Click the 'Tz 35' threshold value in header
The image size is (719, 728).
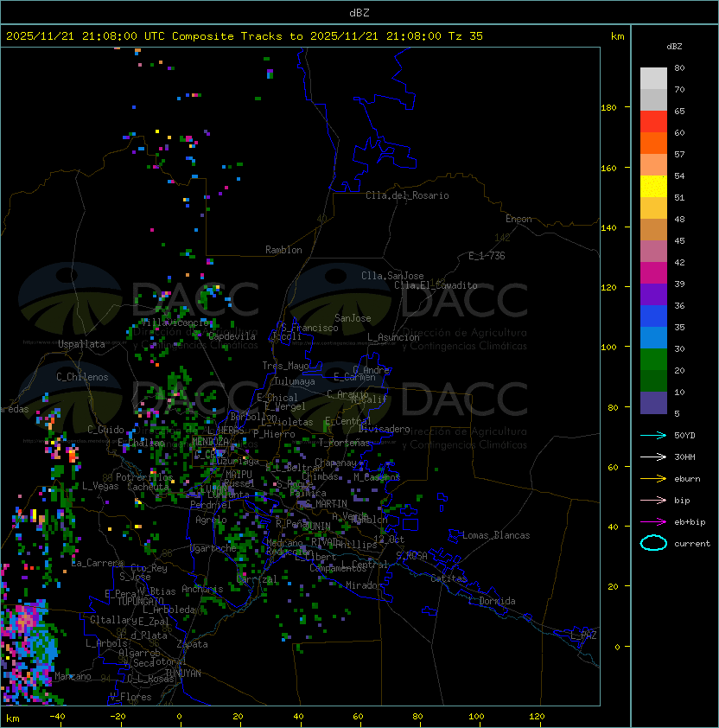(466, 36)
